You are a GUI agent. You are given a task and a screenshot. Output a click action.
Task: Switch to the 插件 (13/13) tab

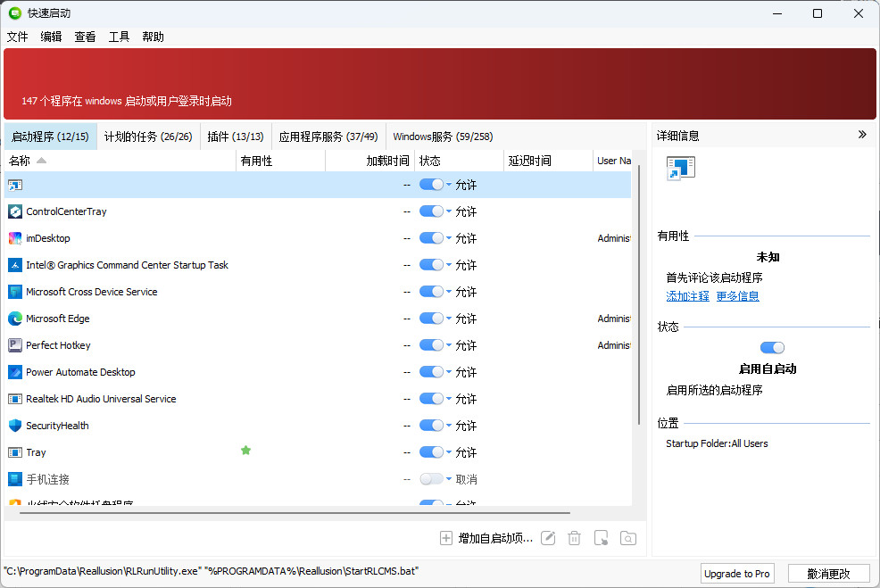(236, 137)
